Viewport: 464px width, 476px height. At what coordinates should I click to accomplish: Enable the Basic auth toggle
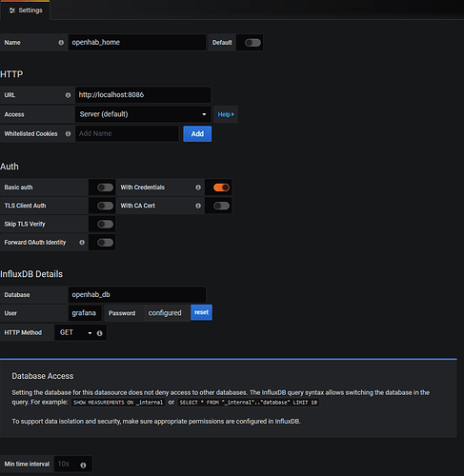pos(105,188)
